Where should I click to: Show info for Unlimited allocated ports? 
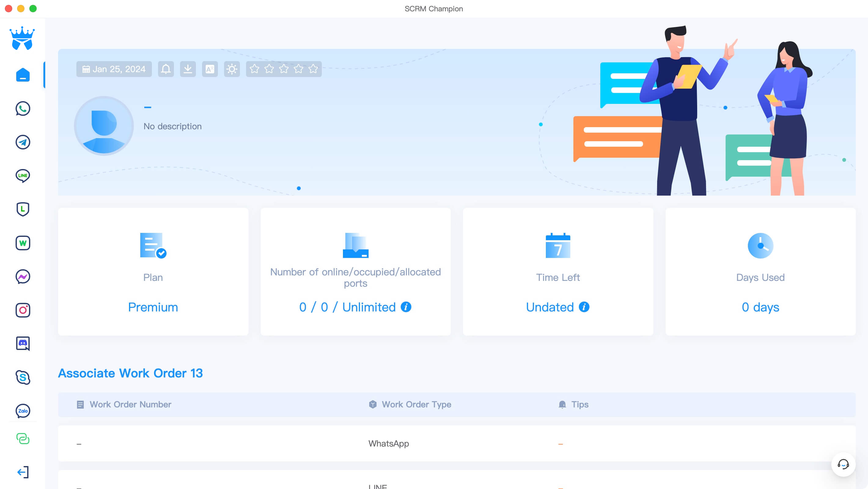[x=406, y=307]
